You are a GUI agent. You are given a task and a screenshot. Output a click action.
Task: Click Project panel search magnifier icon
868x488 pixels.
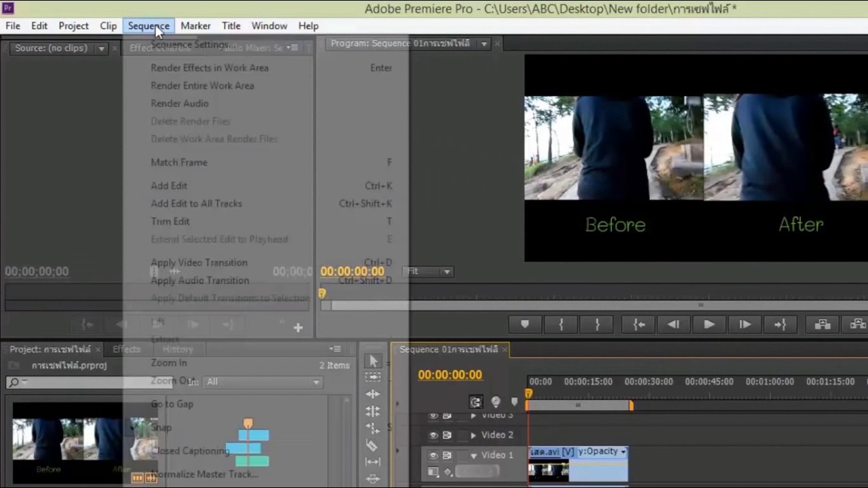coord(14,382)
